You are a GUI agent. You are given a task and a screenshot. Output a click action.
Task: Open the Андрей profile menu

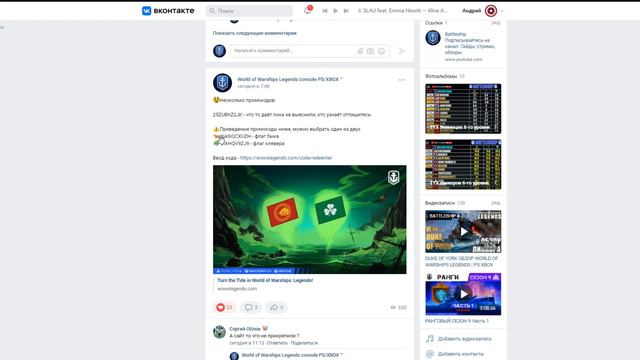point(482,11)
